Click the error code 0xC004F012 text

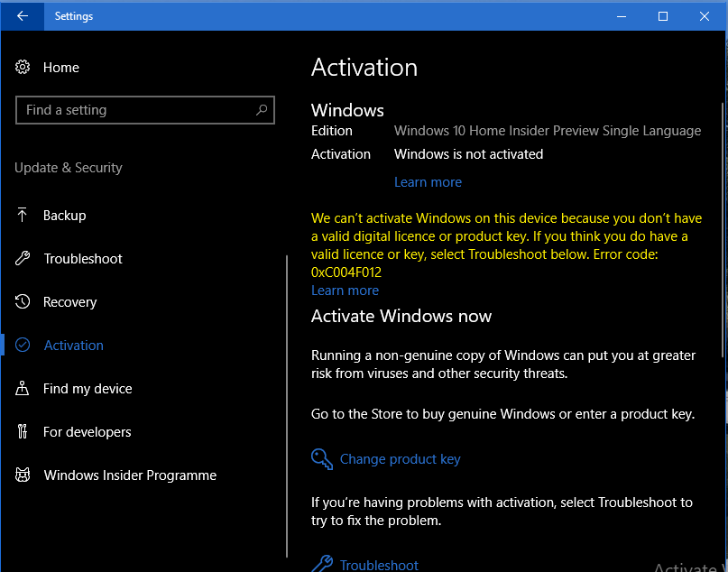[x=346, y=272]
